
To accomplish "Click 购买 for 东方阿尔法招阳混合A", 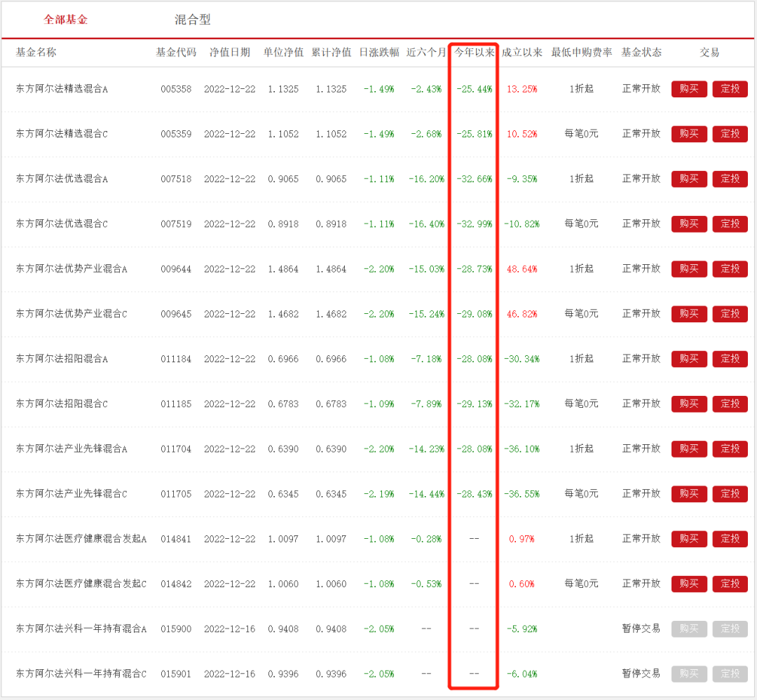I will pyautogui.click(x=688, y=359).
